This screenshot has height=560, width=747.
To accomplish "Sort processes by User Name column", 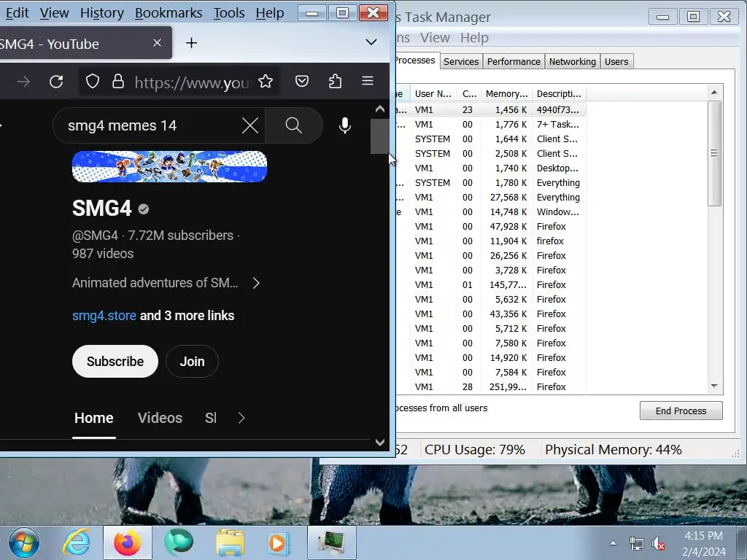I will pos(433,94).
